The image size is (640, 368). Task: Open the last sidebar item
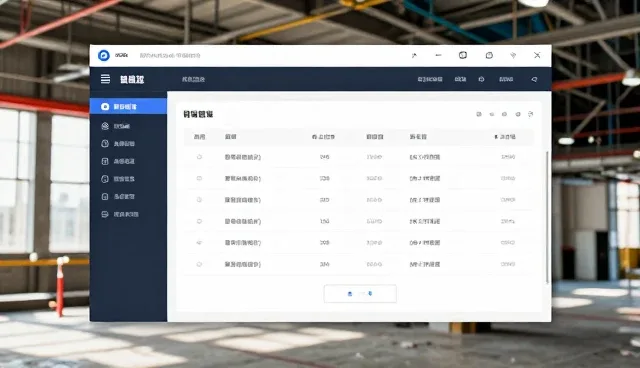click(128, 214)
